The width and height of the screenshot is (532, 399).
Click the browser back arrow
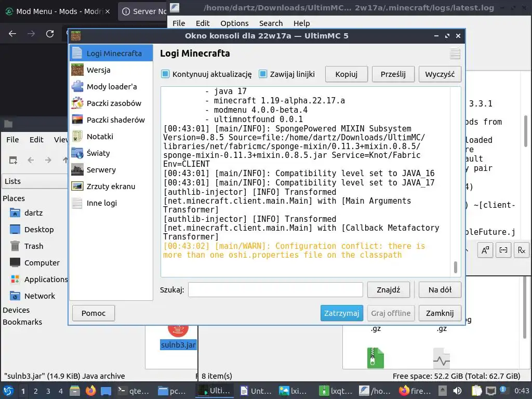coord(12,34)
